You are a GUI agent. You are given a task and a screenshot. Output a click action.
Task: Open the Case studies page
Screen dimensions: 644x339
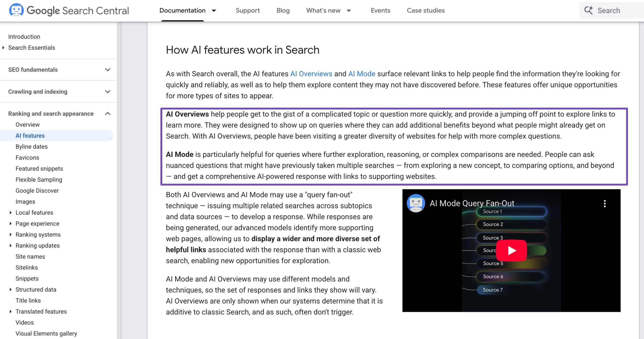(425, 11)
